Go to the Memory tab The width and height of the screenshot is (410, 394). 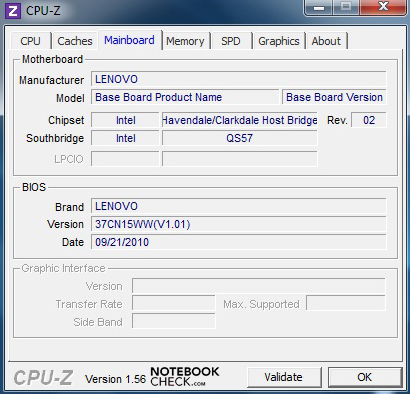coord(185,41)
